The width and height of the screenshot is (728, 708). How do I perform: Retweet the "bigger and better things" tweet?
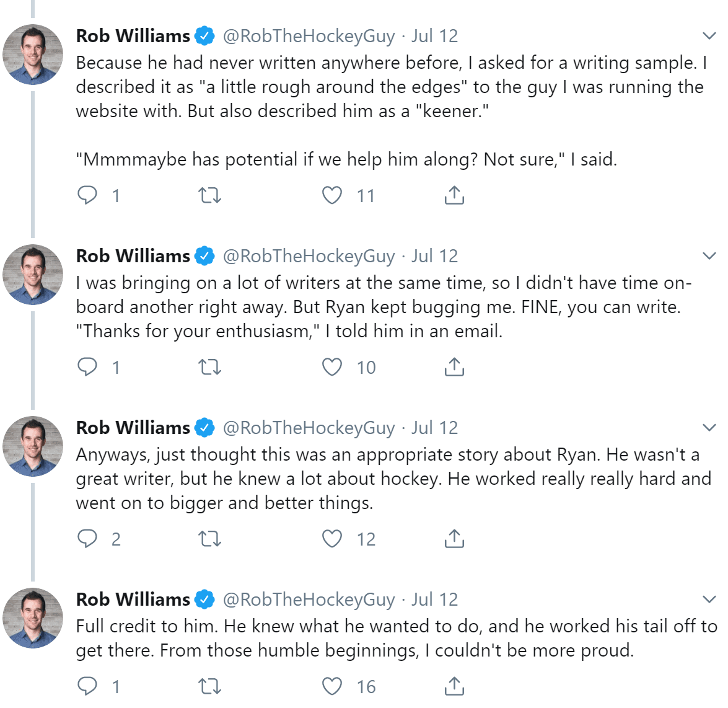209,539
